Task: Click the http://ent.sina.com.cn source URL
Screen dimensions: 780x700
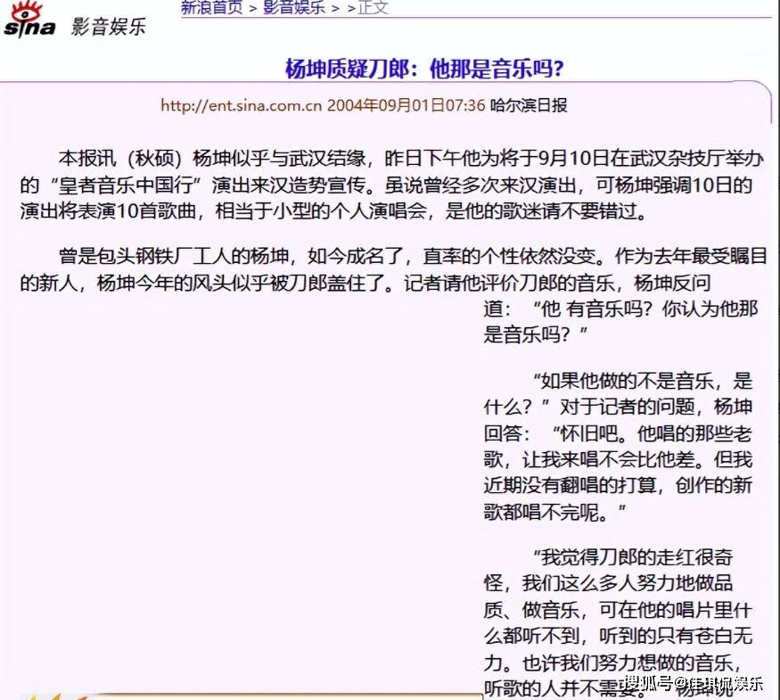Action: coord(242,105)
